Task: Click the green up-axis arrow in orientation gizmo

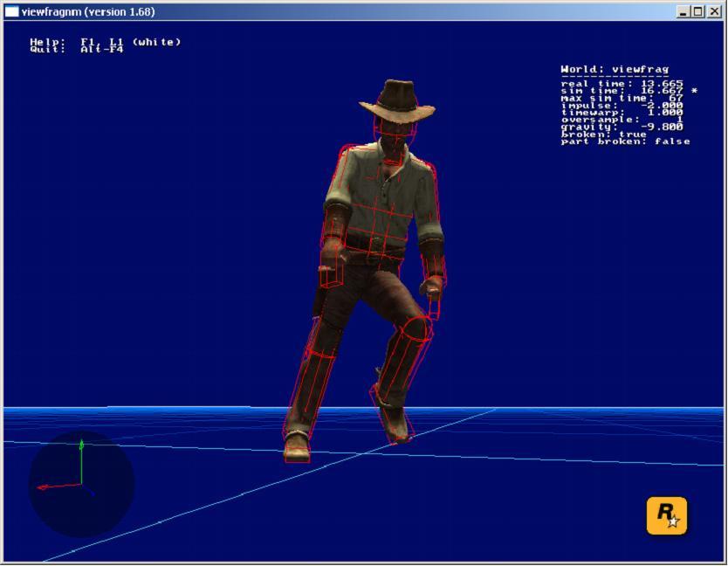Action: point(81,462)
